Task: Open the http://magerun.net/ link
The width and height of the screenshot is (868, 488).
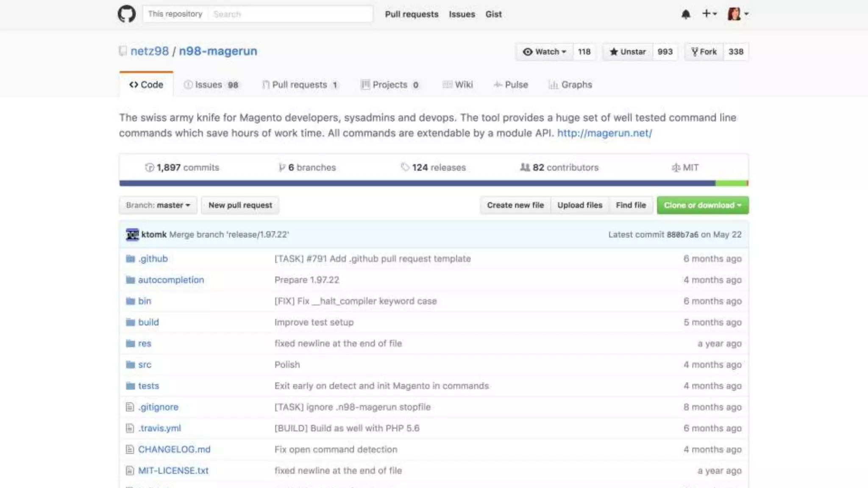Action: (x=604, y=133)
